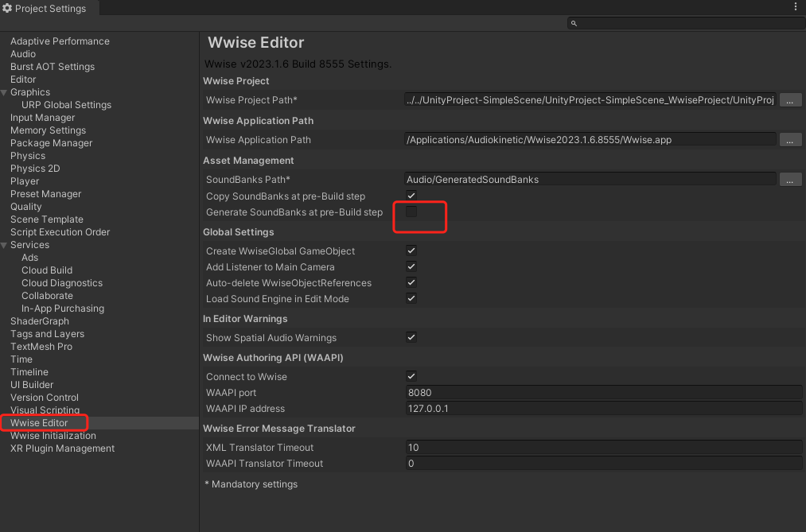Open Adaptive Performance settings
This screenshot has width=806, height=532.
click(x=60, y=41)
